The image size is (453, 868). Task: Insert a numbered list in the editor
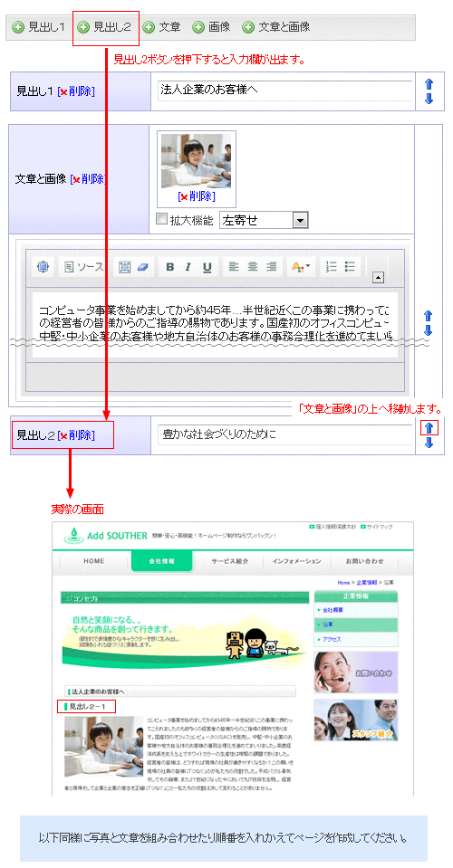pyautogui.click(x=332, y=267)
